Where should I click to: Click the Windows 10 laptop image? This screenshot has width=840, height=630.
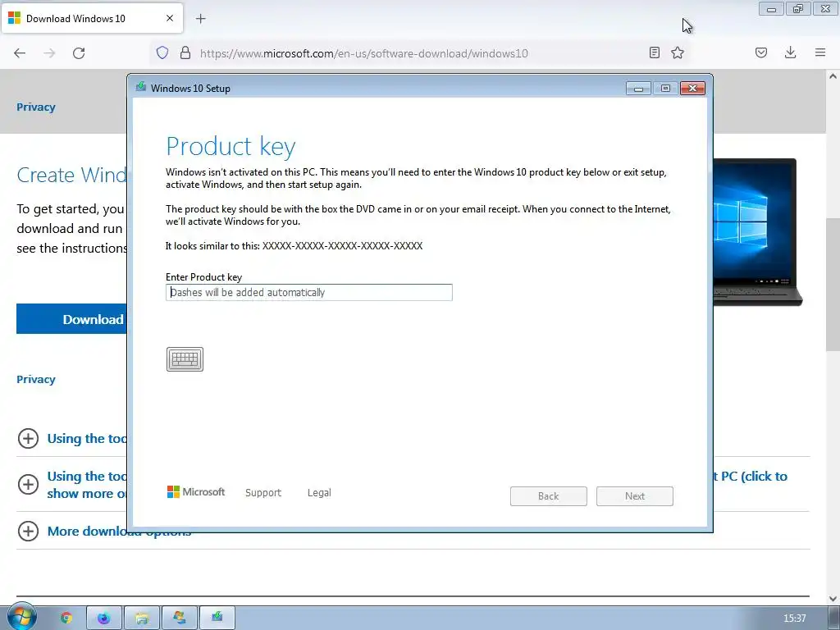(757, 231)
